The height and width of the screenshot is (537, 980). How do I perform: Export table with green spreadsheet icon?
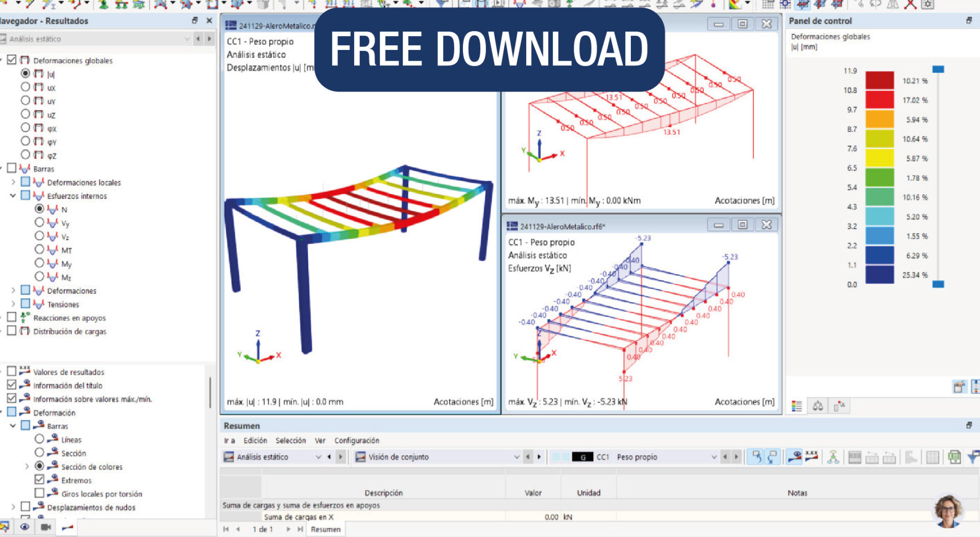tap(954, 457)
